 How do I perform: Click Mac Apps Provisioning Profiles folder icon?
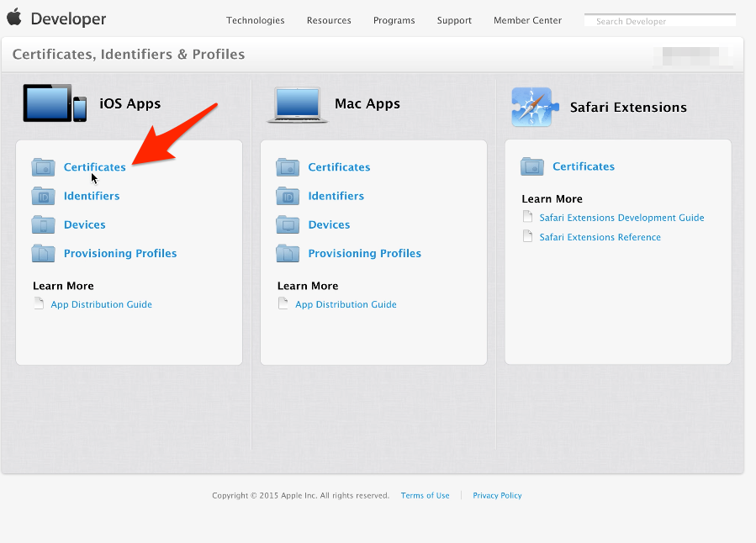pyautogui.click(x=288, y=254)
